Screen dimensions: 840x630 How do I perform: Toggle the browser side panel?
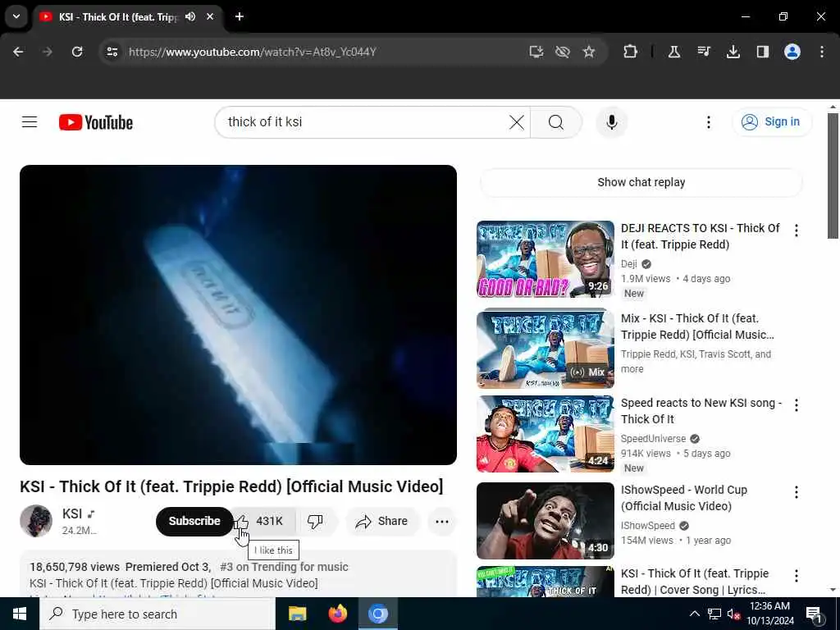pyautogui.click(x=763, y=52)
